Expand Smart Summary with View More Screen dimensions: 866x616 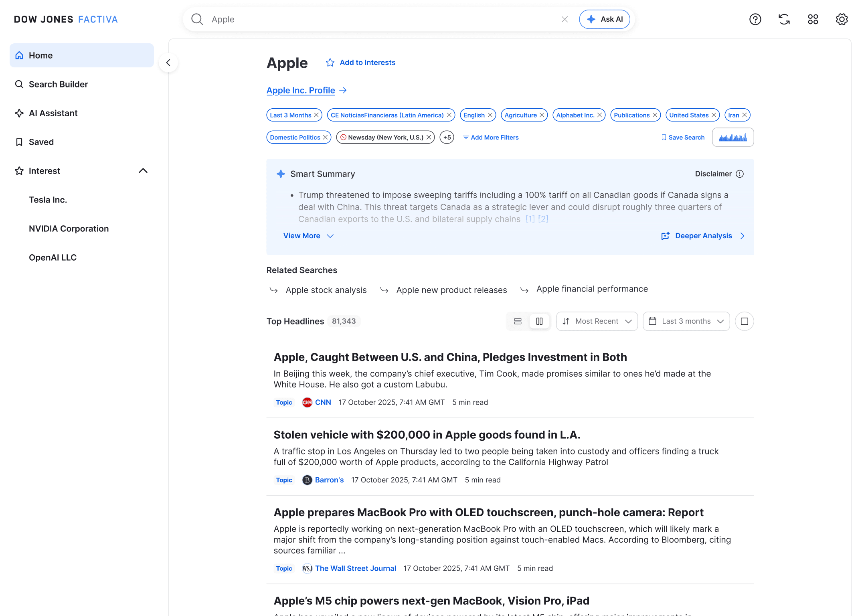click(308, 236)
